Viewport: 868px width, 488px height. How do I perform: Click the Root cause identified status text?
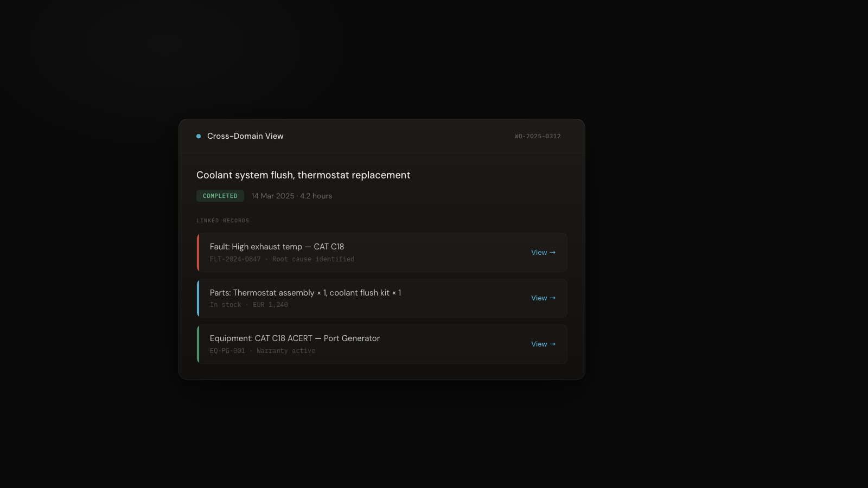[x=313, y=260]
